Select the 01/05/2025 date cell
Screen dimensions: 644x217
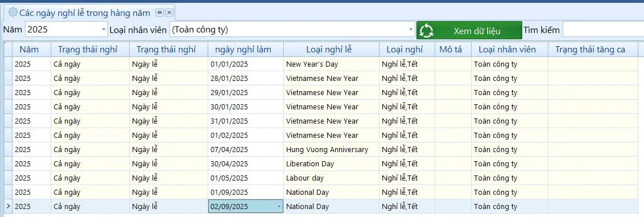point(246,178)
